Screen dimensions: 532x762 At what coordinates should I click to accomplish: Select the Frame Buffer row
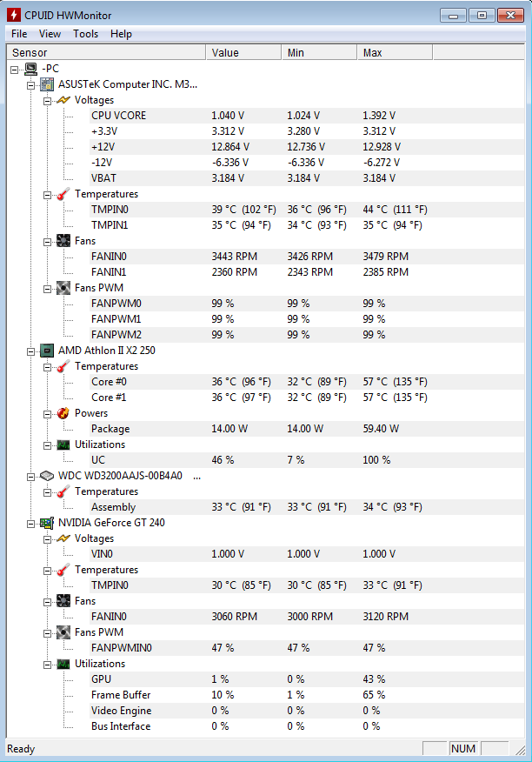pyautogui.click(x=307, y=695)
